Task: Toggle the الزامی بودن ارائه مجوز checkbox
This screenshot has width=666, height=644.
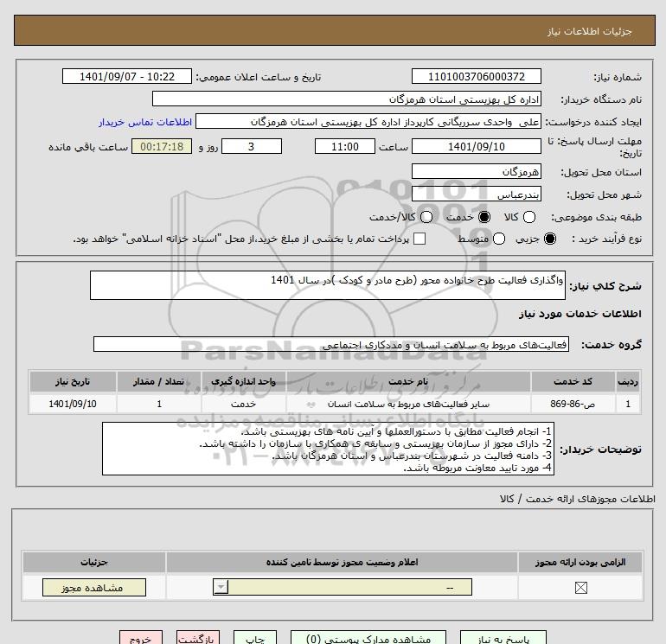Action: [580, 588]
